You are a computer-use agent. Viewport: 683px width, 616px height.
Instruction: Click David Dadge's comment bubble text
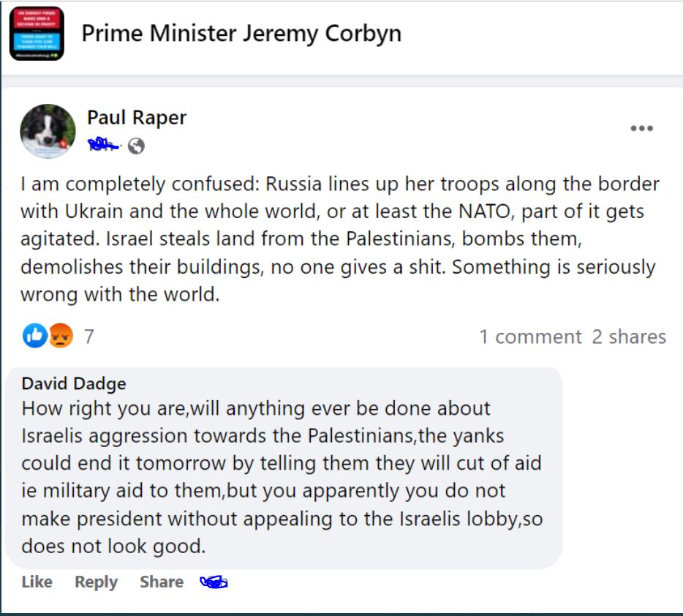pyautogui.click(x=282, y=476)
